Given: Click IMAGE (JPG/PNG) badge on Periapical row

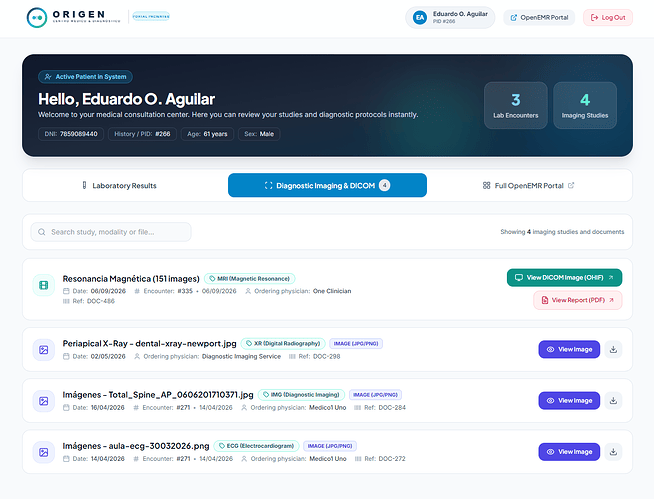Looking at the screenshot, I should click(x=356, y=343).
